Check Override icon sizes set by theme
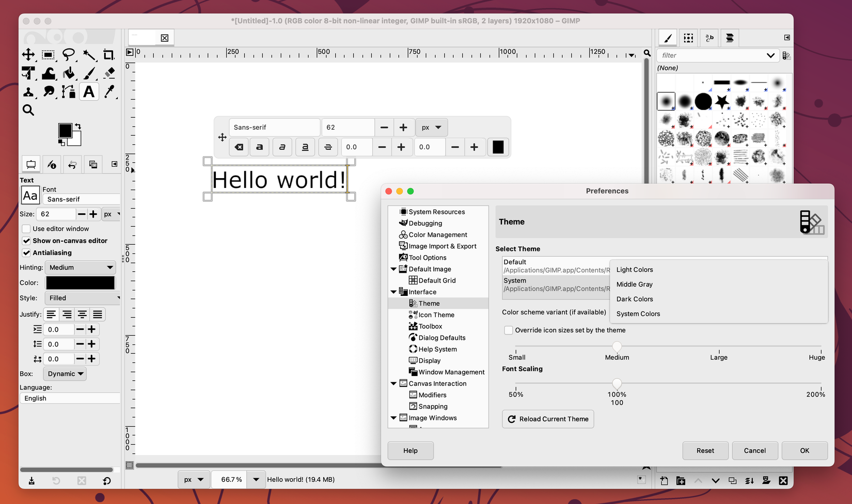852x504 pixels. [509, 330]
